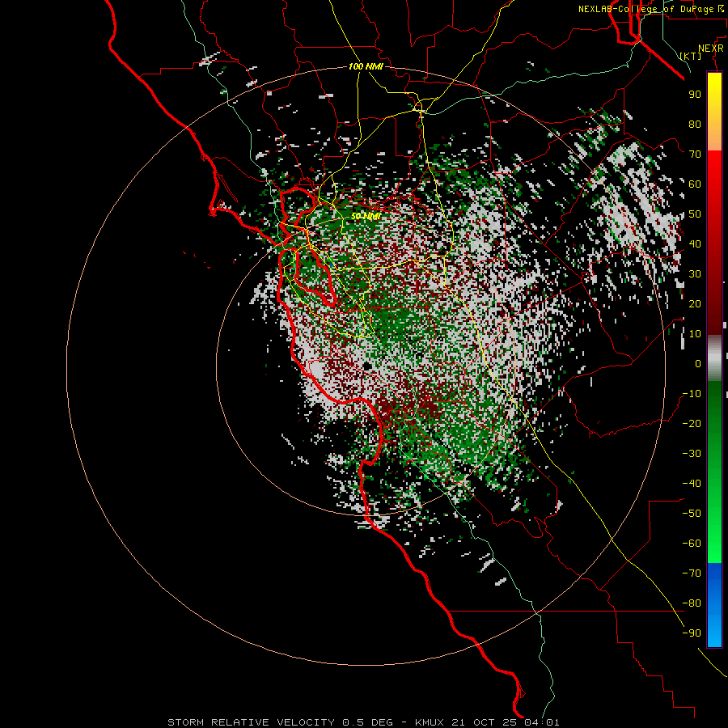Click the 50 NMI range ring label
Image resolution: width=728 pixels, height=728 pixels.
click(366, 216)
